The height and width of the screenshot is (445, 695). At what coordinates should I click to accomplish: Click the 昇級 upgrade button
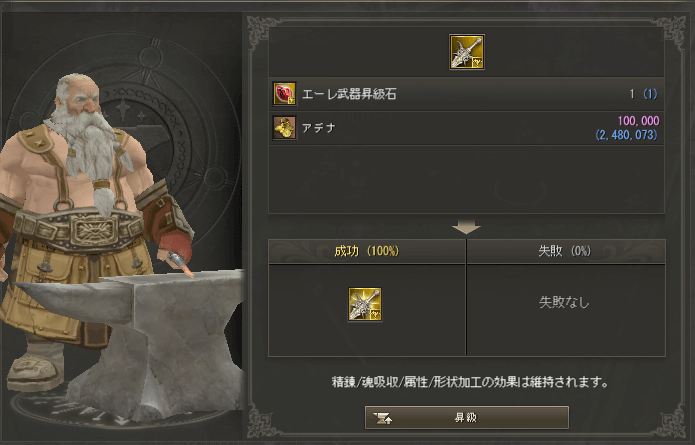[x=467, y=418]
